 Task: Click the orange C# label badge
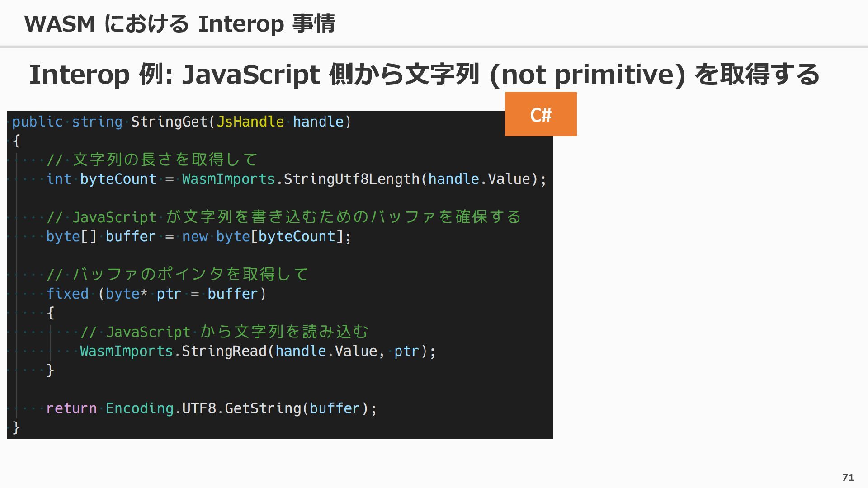click(541, 114)
